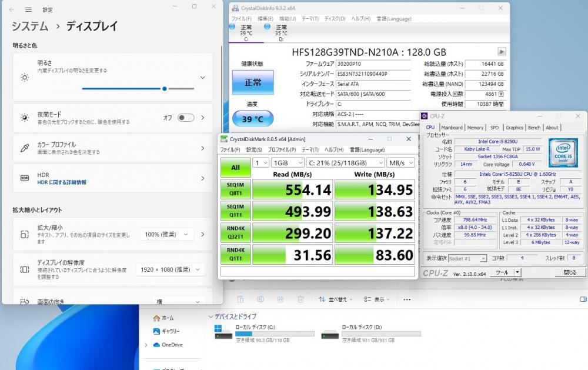The width and height of the screenshot is (588, 370).
Task: Click the 39 °C temperature button
Action: click(x=253, y=119)
